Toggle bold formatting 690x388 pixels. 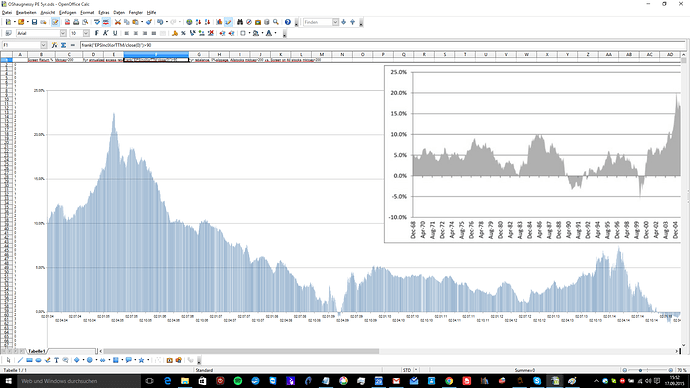[x=96, y=33]
